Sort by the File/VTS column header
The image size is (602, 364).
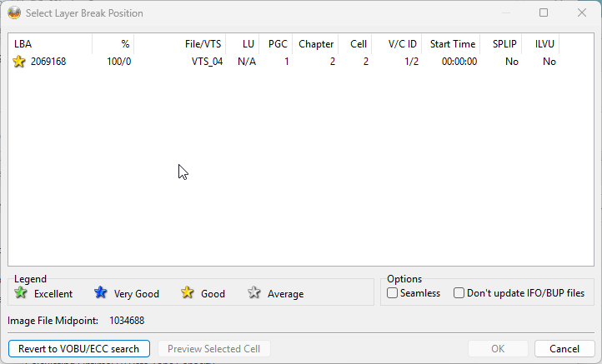pyautogui.click(x=179, y=44)
